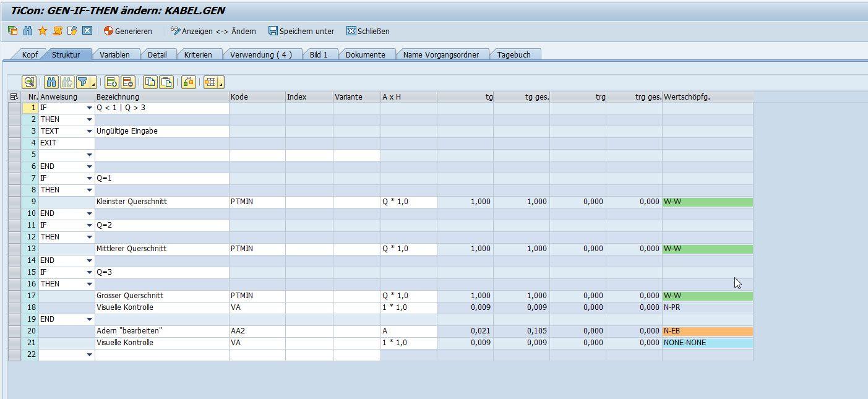Image resolution: width=868 pixels, height=399 pixels.
Task: Open Anweisung dropdown in row 1
Action: coord(89,108)
